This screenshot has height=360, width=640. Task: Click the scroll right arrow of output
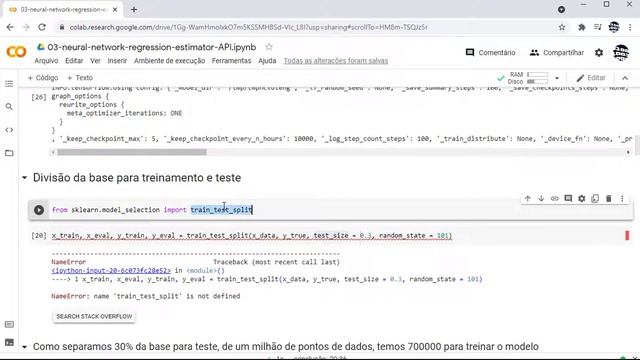[x=628, y=152]
